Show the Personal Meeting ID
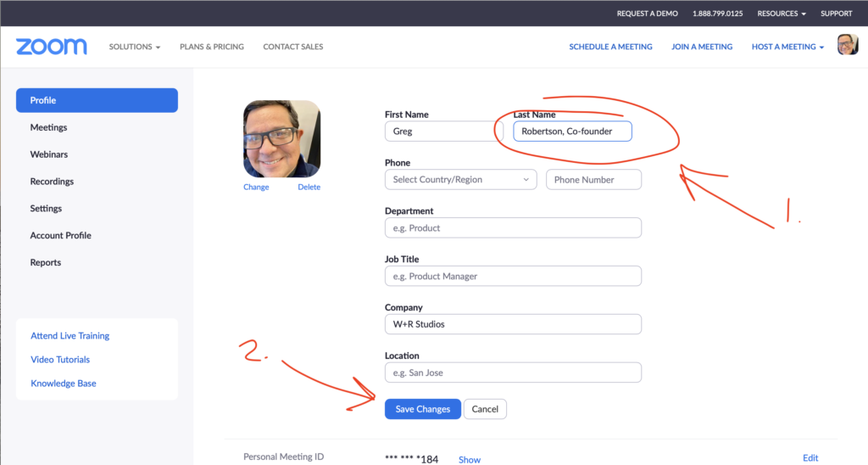 (469, 459)
